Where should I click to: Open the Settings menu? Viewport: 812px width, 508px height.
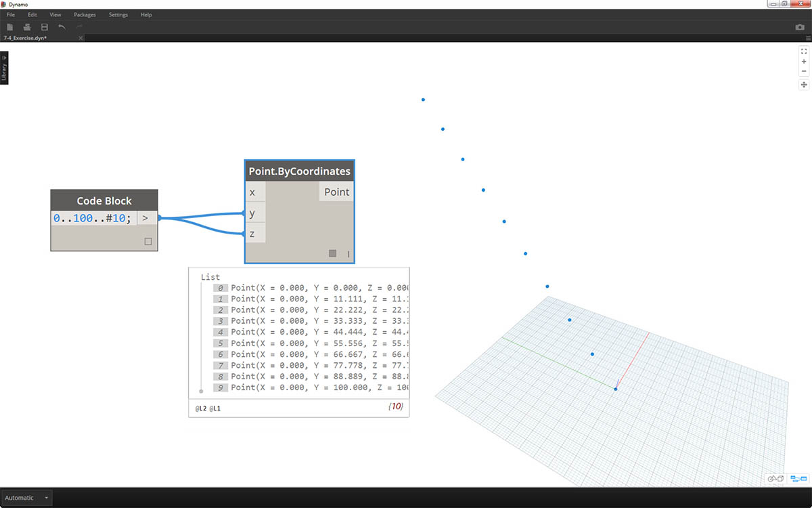(118, 15)
